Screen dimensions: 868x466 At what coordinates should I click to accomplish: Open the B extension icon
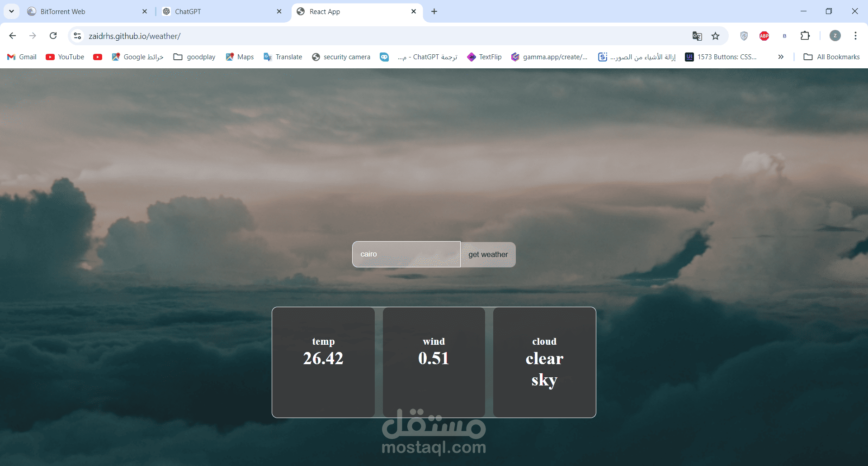[x=784, y=36]
